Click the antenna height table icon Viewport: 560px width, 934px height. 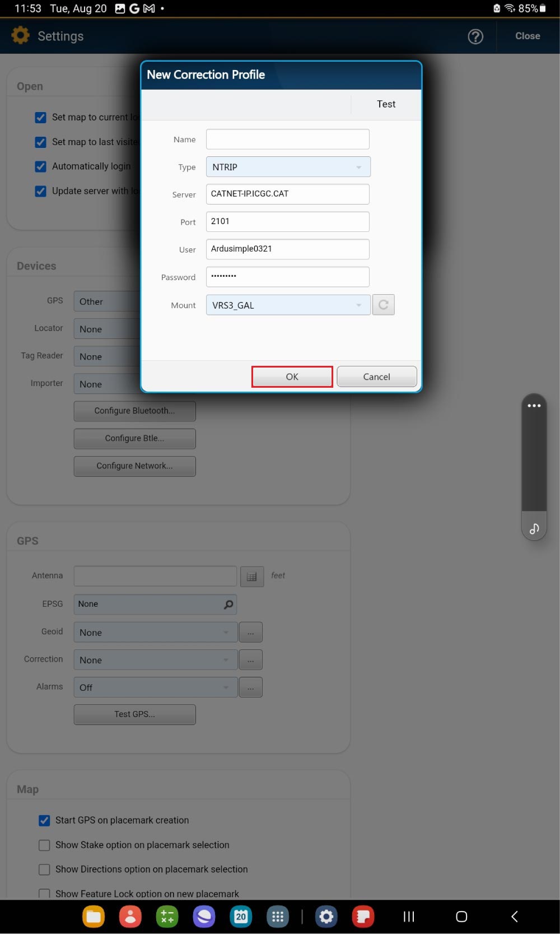251,577
